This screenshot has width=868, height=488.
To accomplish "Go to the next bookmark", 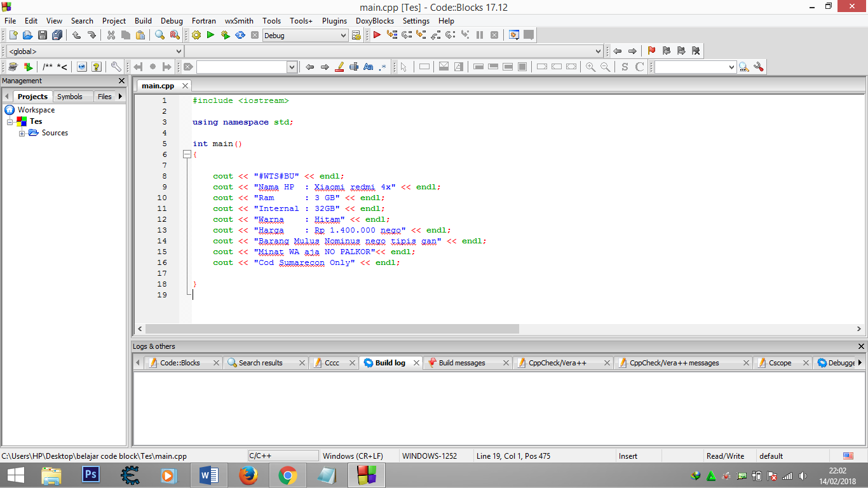I will click(681, 51).
